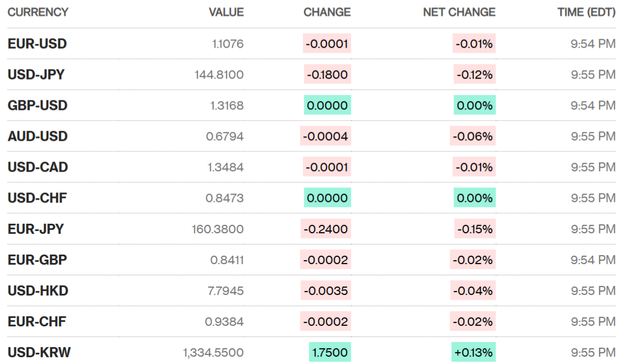Viewport: 623px width, 364px height.
Task: Click the EUR-GBP currency pair link
Action: [x=38, y=260]
